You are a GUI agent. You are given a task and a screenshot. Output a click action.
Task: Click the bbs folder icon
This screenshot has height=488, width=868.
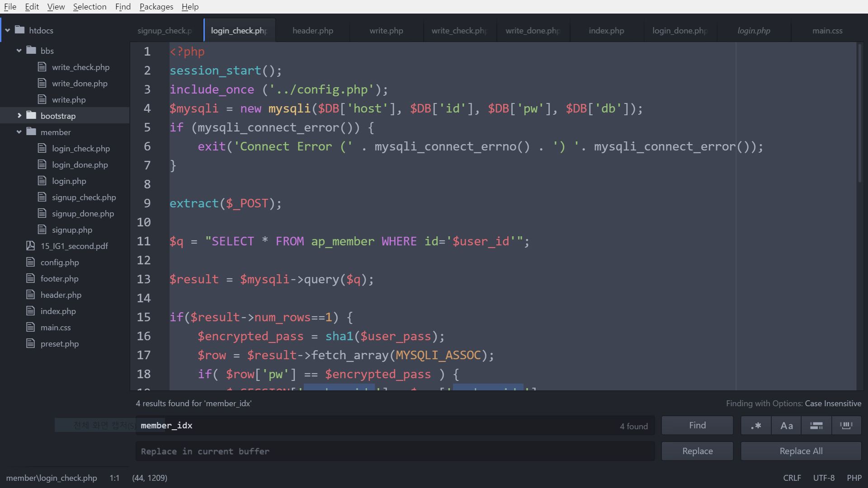31,50
